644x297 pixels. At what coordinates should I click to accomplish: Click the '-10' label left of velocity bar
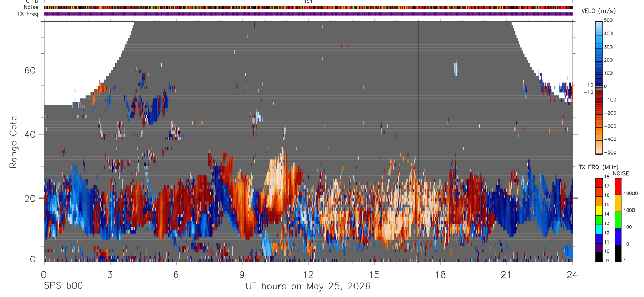[587, 92]
